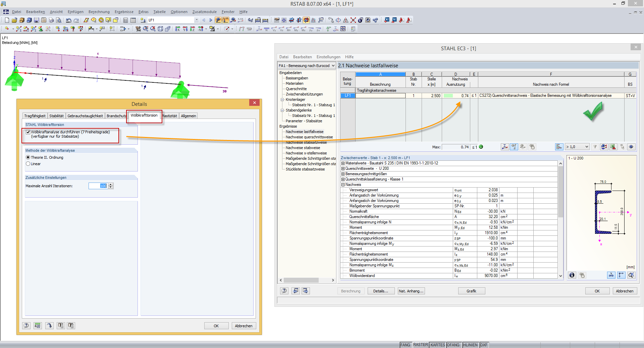Open the Tragfähigkeit tab
The width and height of the screenshot is (644, 348).
(x=35, y=116)
